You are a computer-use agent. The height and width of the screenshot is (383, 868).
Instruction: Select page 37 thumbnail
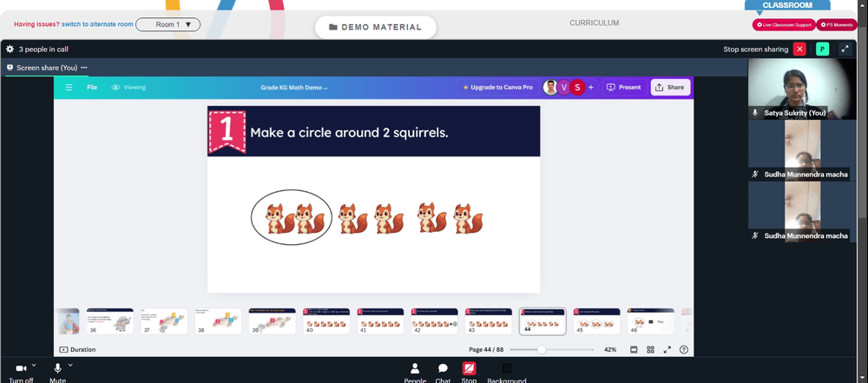pyautogui.click(x=164, y=321)
